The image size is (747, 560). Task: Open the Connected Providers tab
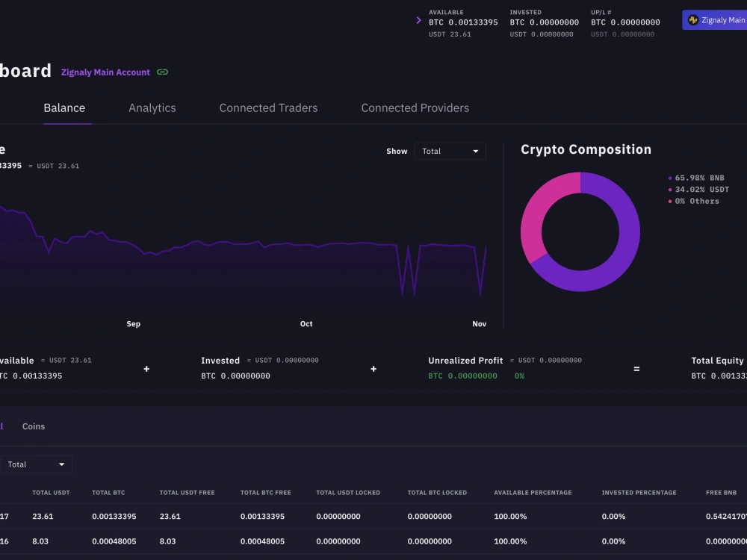pyautogui.click(x=415, y=108)
